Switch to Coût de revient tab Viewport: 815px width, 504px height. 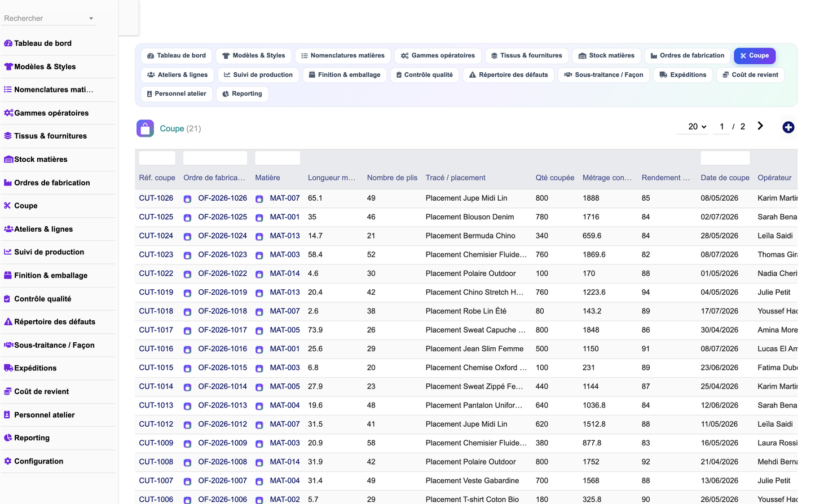[x=750, y=75]
